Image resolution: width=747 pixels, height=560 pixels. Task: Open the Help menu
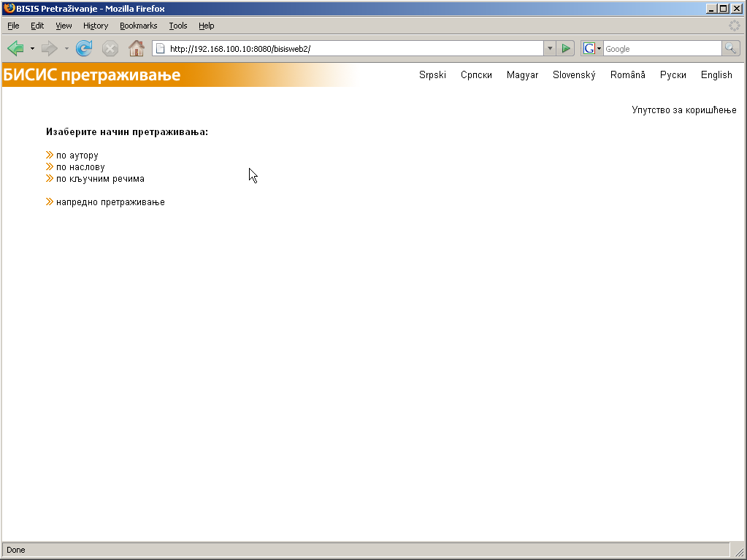click(206, 26)
